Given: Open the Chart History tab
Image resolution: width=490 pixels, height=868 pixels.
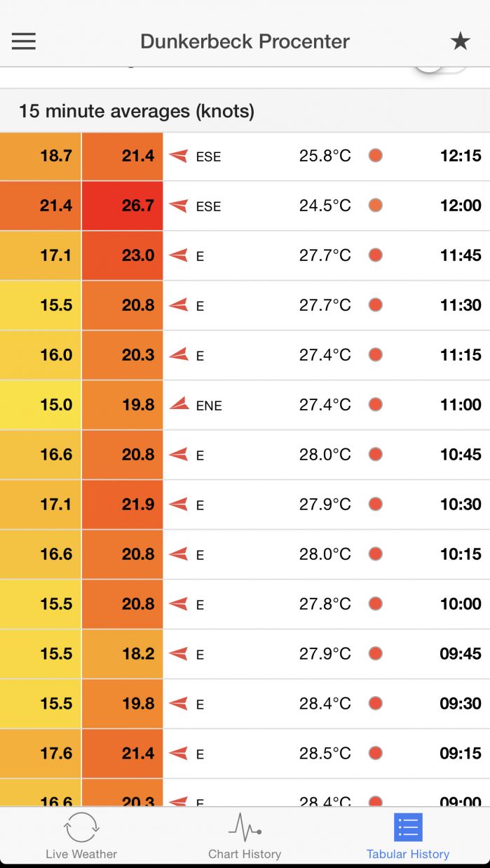Looking at the screenshot, I should [245, 836].
